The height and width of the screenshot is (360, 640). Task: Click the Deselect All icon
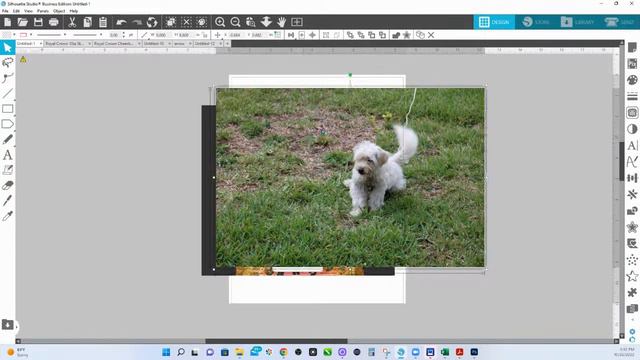click(x=186, y=22)
